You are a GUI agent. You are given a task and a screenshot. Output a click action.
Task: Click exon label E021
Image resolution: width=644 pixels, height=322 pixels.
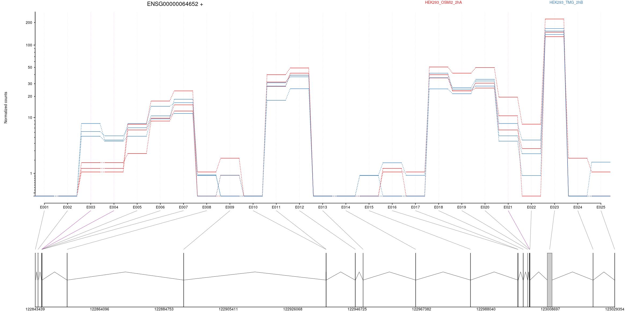tap(508, 207)
